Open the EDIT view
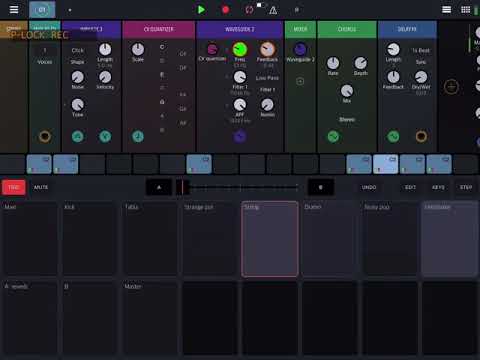The image size is (480, 360). point(410,187)
